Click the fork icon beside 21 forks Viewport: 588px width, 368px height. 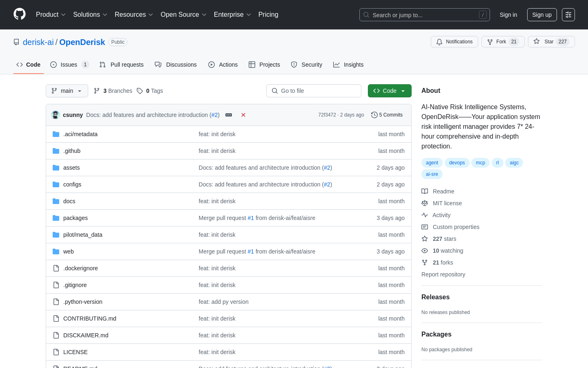(x=425, y=263)
